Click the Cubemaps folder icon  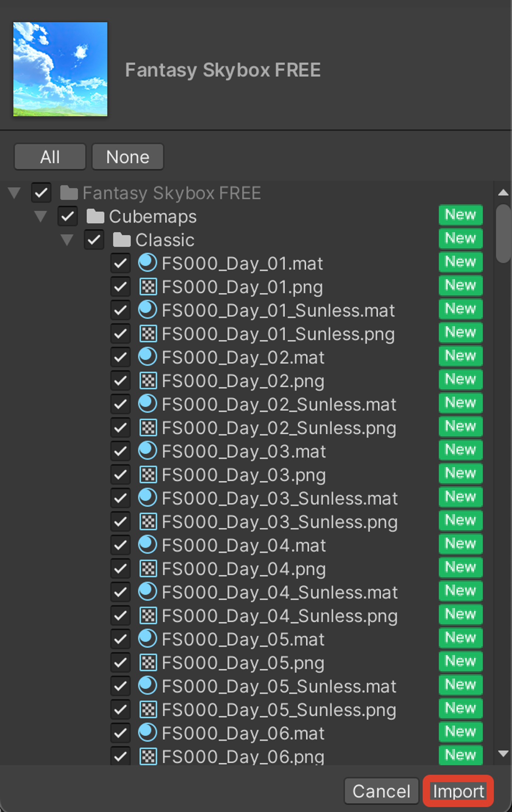(95, 216)
